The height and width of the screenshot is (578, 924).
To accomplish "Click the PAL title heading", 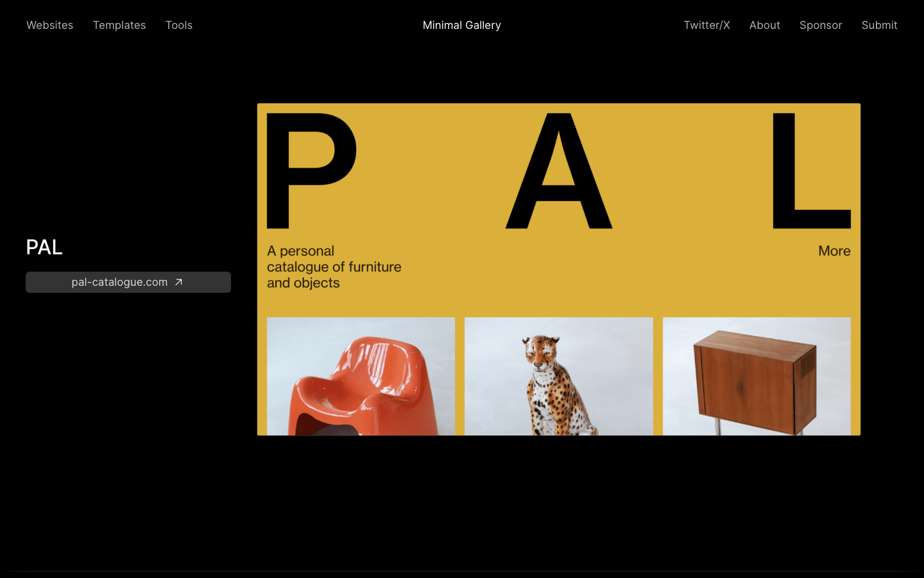I will tap(44, 247).
